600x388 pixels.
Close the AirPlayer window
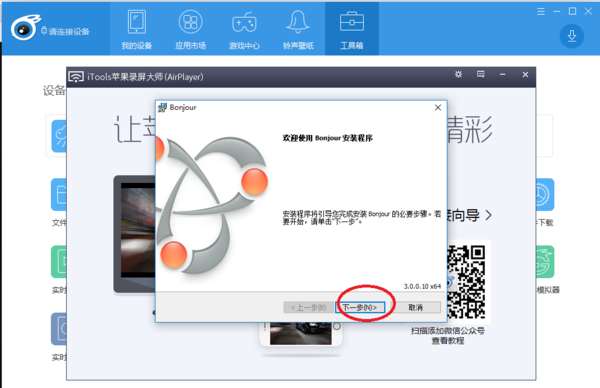tap(525, 75)
